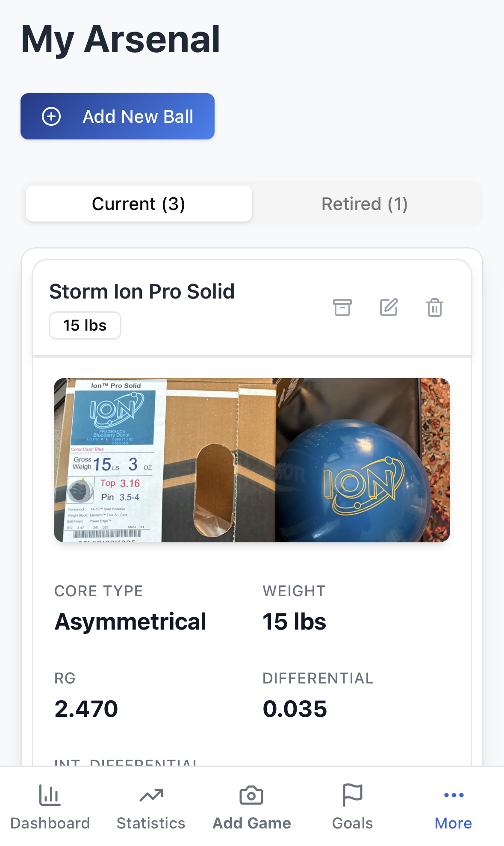Open the three-dots More icon
Image resolution: width=504 pixels, height=846 pixels.
pyautogui.click(x=454, y=795)
